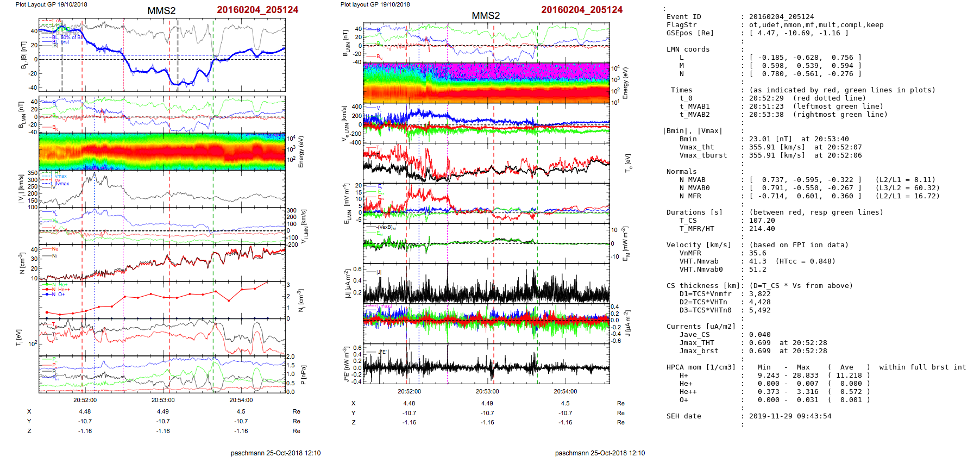
Task: Click the Jave_CS current value 0.040
Action: coord(759,335)
